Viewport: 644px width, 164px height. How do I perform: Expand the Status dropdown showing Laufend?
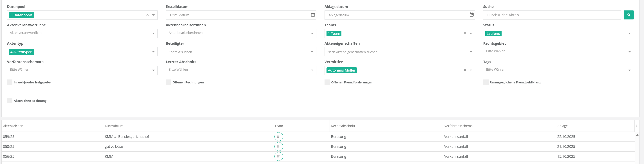tap(629, 34)
